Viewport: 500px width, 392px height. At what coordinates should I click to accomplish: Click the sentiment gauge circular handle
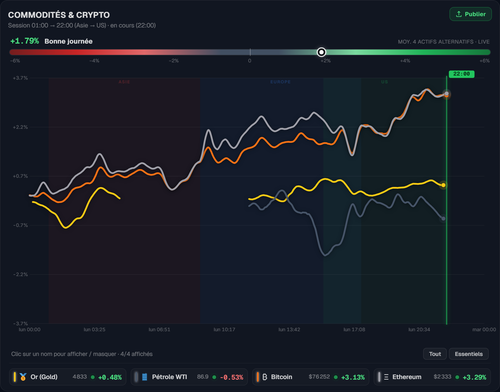point(321,52)
